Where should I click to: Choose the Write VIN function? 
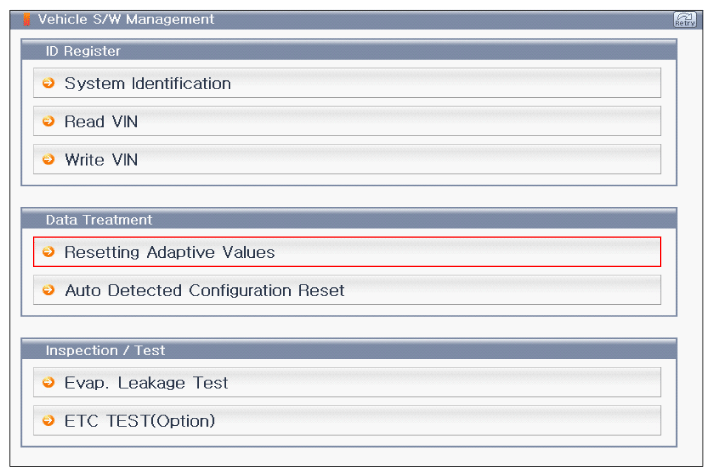[x=101, y=160]
